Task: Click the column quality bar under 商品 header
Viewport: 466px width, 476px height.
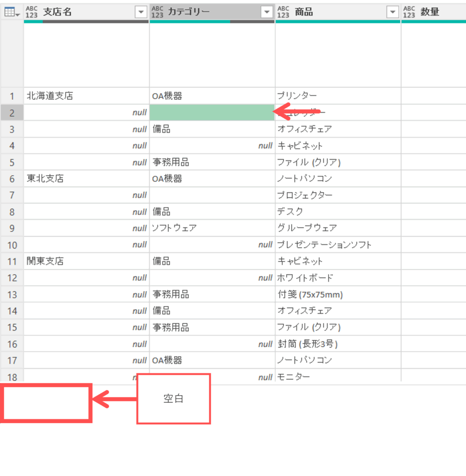Action: 338,21
